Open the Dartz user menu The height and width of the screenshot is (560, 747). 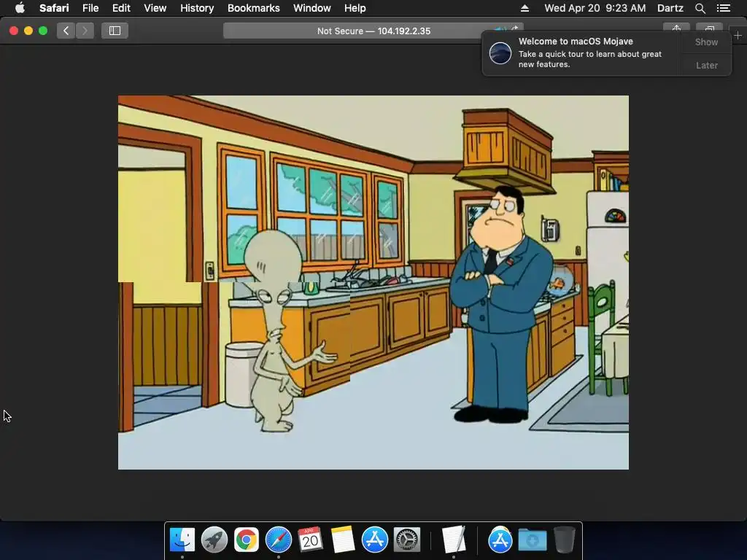[x=670, y=8]
